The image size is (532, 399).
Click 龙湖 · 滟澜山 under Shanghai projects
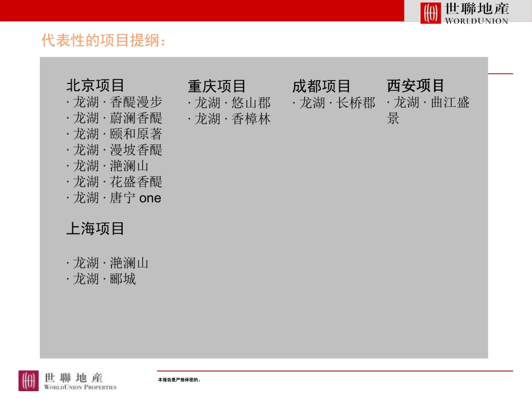coord(107,262)
